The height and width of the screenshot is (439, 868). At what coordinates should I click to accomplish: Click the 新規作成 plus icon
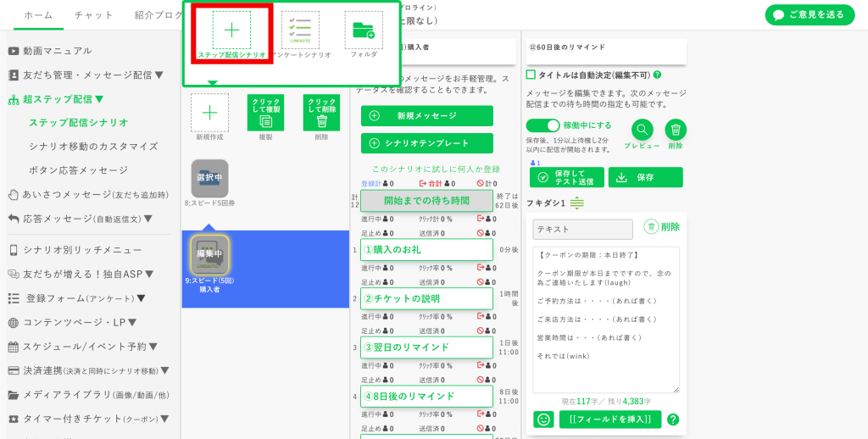coord(210,113)
